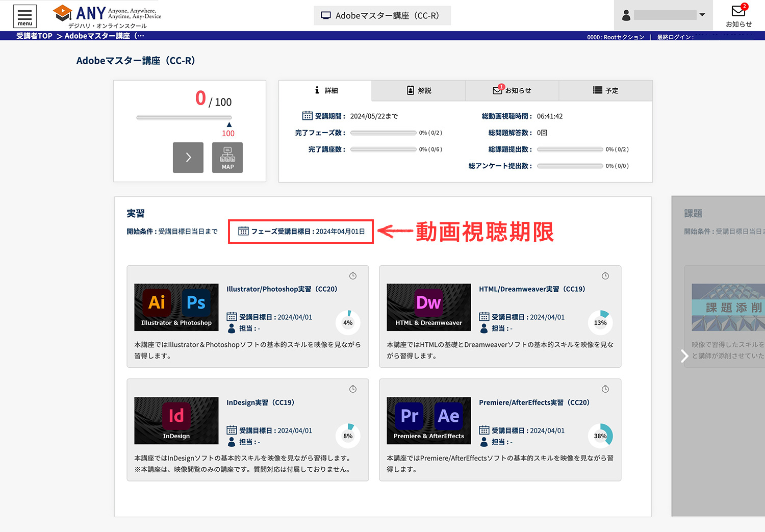Click the next arrow button in score card

point(188,158)
